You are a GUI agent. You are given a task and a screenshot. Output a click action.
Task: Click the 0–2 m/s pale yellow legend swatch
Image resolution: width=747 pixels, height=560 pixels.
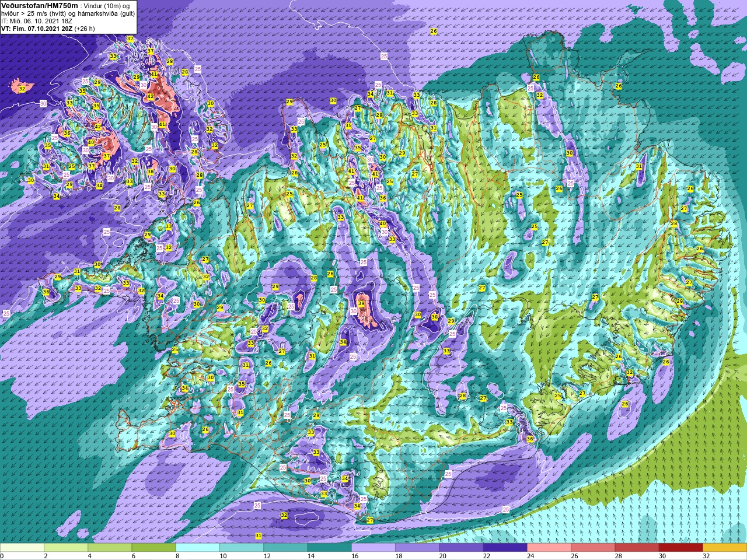(22, 548)
